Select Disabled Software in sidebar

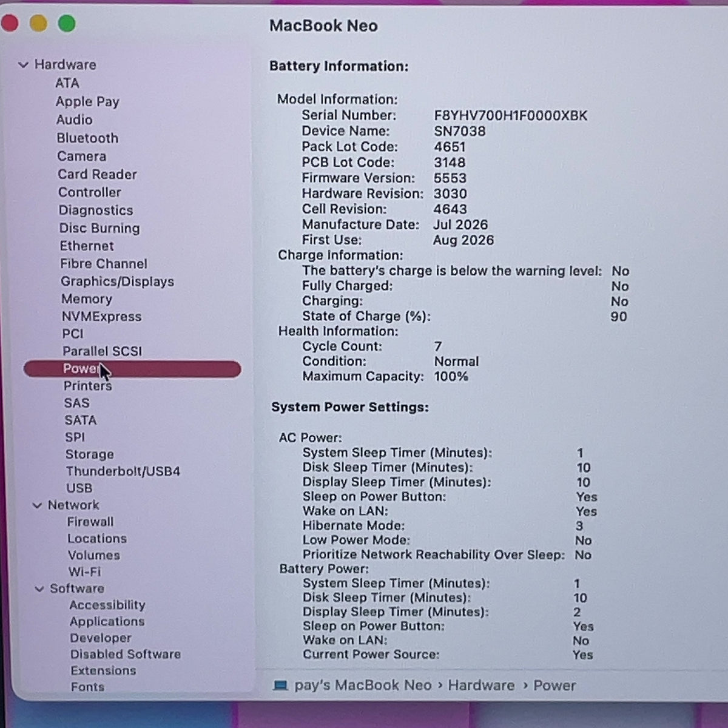click(126, 655)
